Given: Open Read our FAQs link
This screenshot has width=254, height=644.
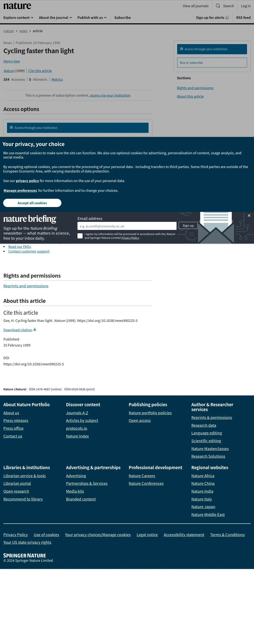Looking at the screenshot, I should (x=19, y=247).
